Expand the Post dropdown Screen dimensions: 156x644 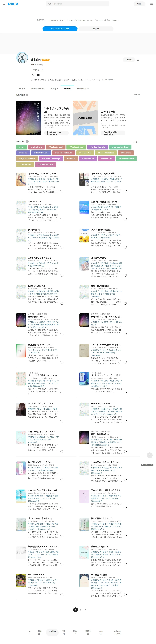point(139,4)
